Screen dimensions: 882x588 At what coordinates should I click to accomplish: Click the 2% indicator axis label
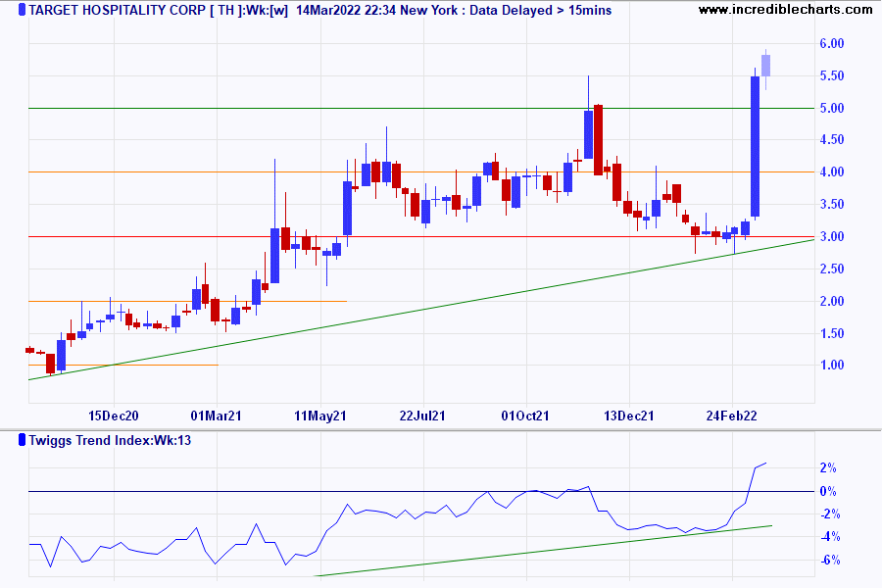tap(828, 468)
